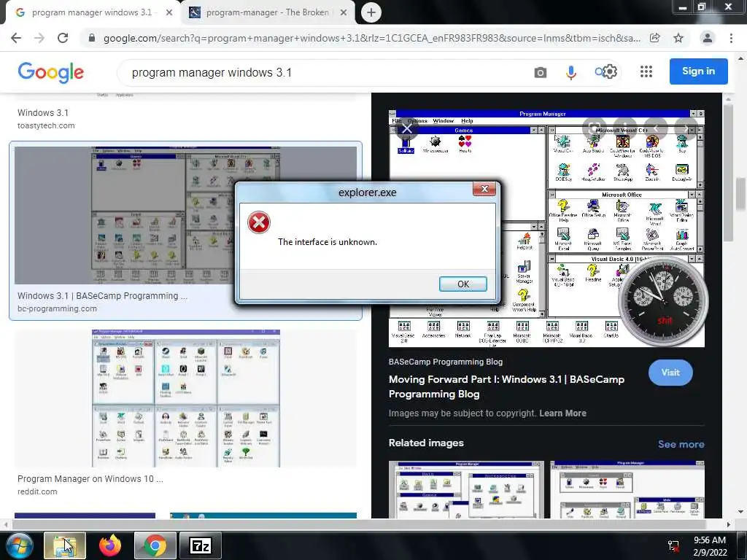Search the preview image with Google Lens
This screenshot has height=560, width=747.
point(595,128)
